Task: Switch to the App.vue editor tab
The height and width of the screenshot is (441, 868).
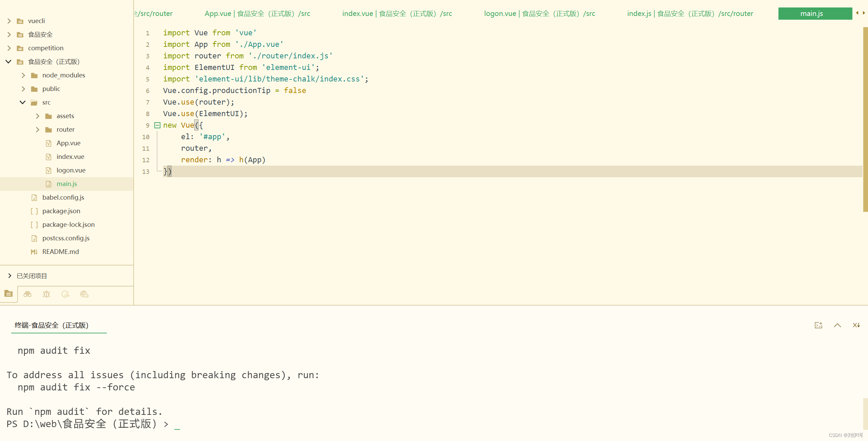Action: [257, 14]
